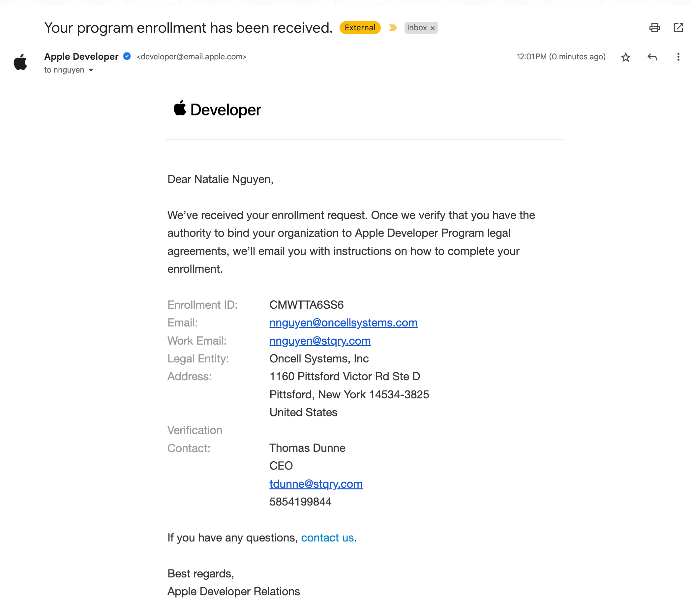The height and width of the screenshot is (616, 691).
Task: Click the developer@email.apple.com sender address
Action: (x=191, y=57)
